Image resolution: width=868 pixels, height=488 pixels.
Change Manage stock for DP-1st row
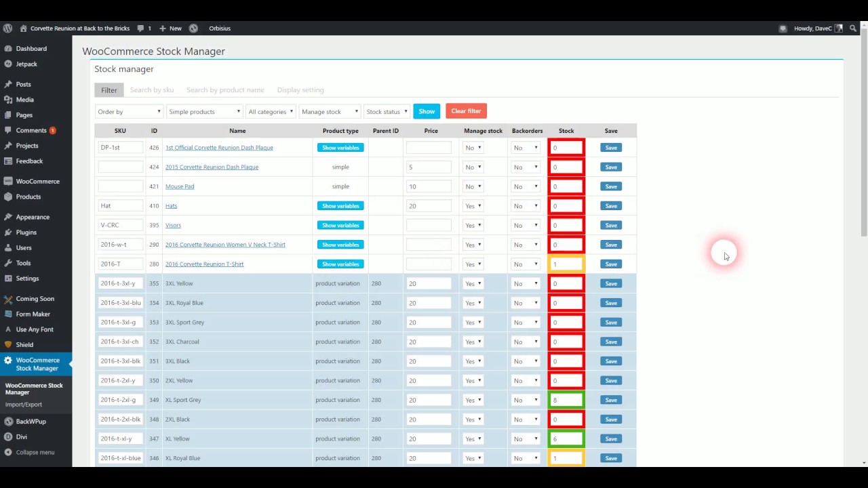coord(473,148)
